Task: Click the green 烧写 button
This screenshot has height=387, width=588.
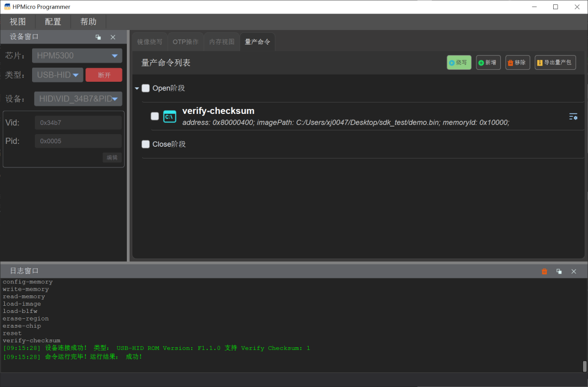Action: (x=459, y=63)
